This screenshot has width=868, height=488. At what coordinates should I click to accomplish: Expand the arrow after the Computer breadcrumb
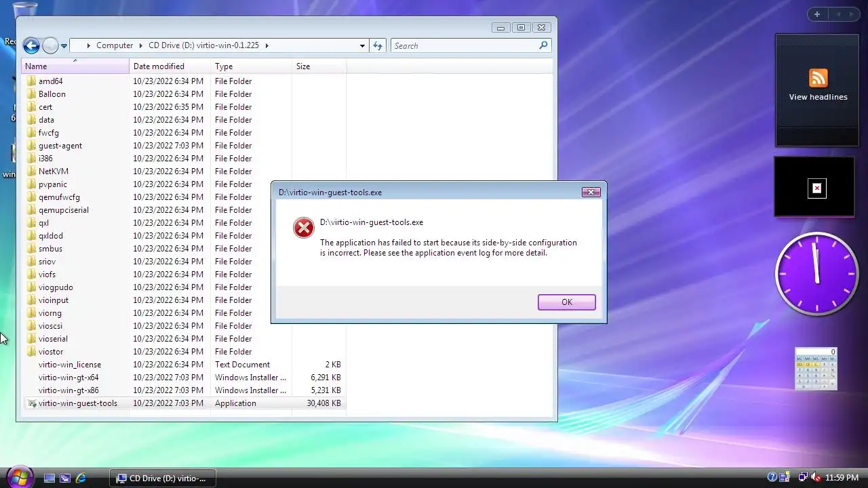[x=141, y=45]
